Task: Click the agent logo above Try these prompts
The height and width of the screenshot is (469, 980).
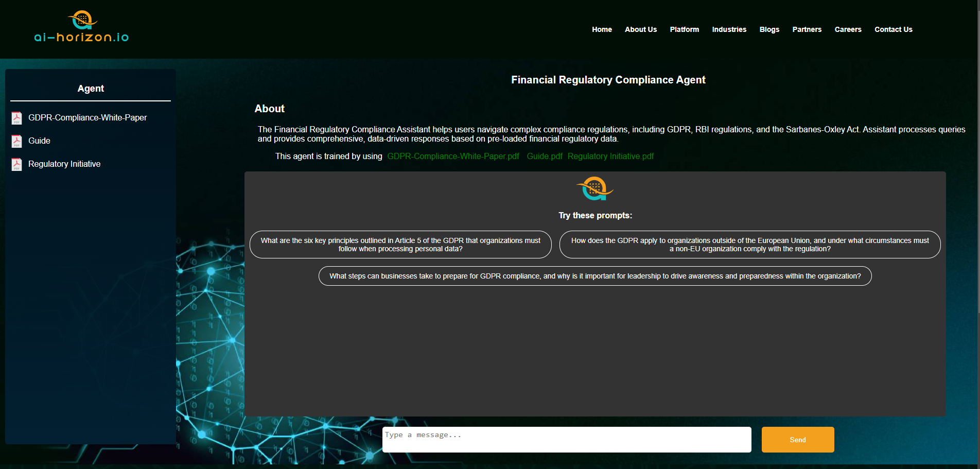Action: [x=595, y=188]
